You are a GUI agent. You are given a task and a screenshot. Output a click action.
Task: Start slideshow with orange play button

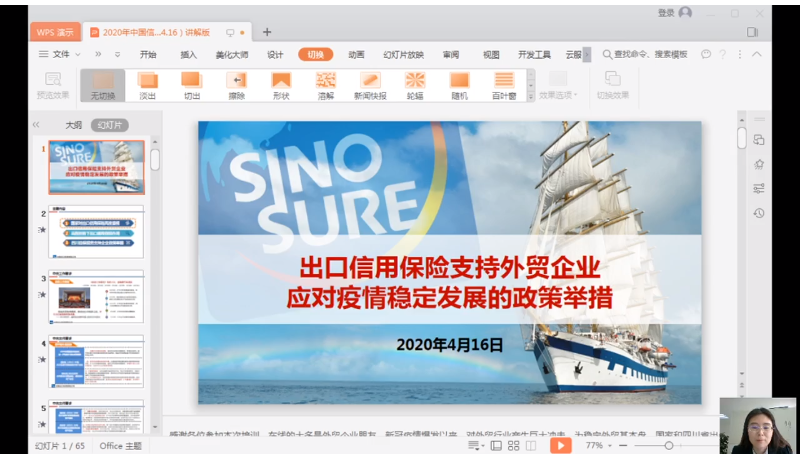[560, 446]
